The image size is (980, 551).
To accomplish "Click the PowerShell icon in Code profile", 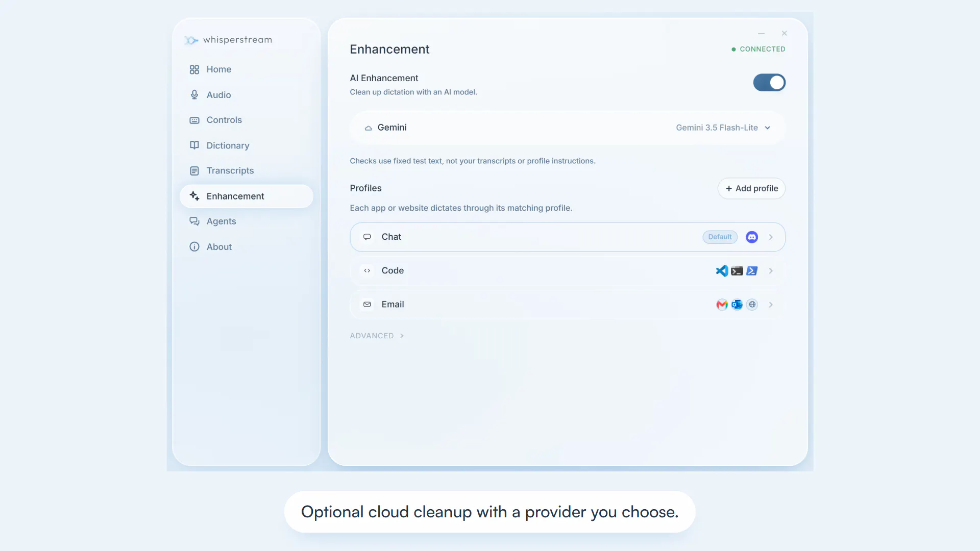I will [x=752, y=271].
